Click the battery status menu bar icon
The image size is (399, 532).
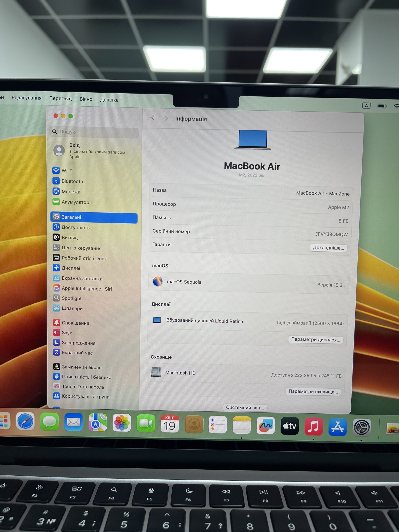click(x=382, y=106)
